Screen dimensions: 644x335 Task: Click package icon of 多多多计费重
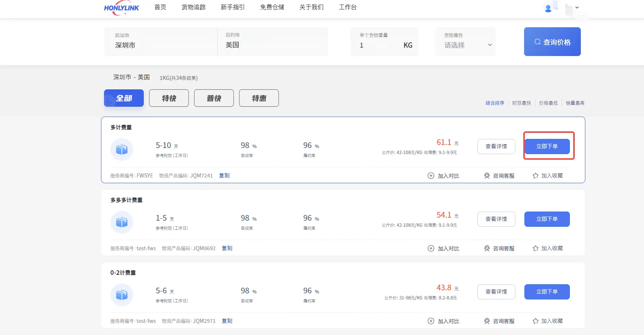121,222
